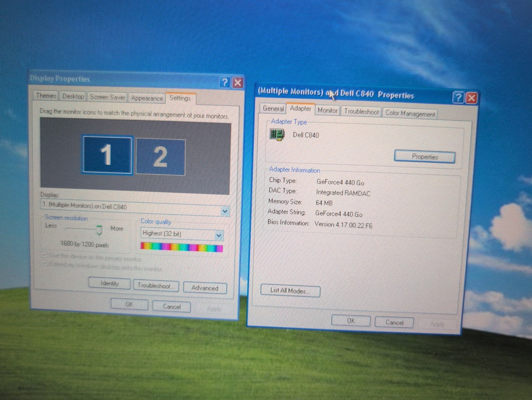Switch to the Themes tab
The height and width of the screenshot is (400, 532).
pyautogui.click(x=46, y=96)
